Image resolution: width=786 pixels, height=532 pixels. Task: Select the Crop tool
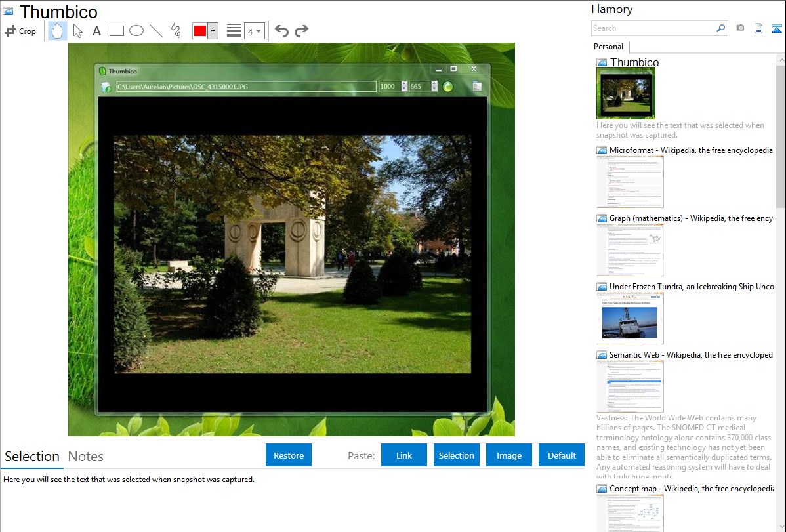click(20, 31)
